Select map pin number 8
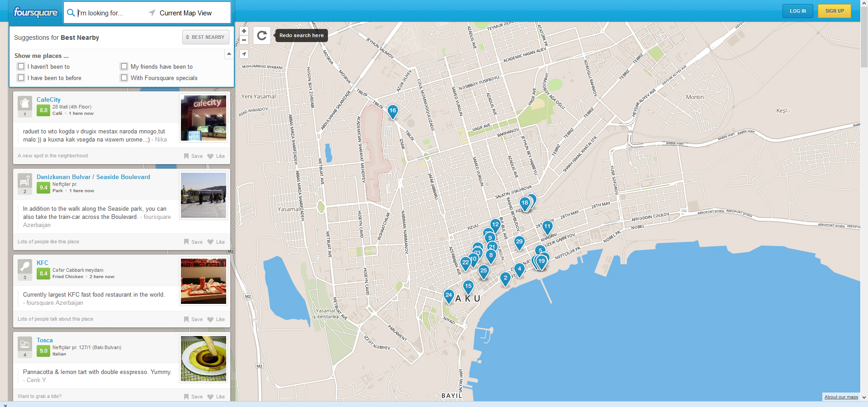868x407 pixels. [x=491, y=256]
